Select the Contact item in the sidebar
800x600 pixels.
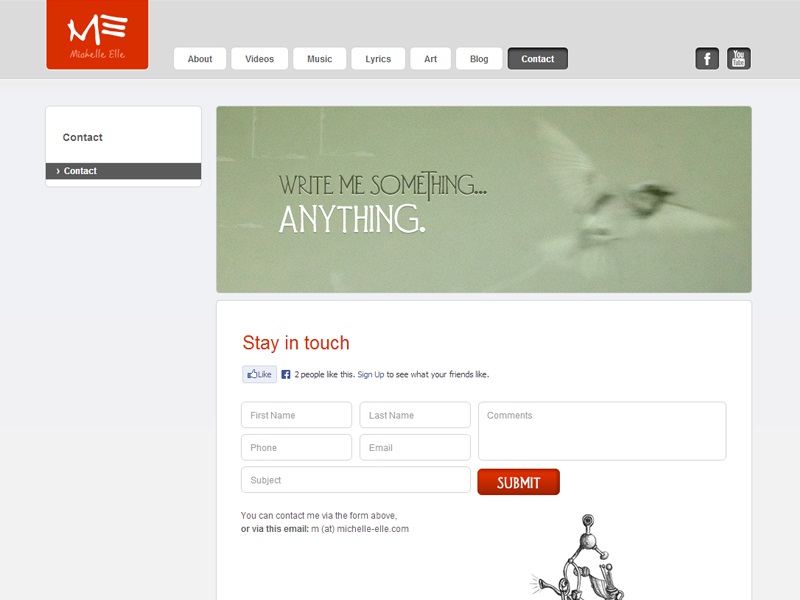[123, 171]
